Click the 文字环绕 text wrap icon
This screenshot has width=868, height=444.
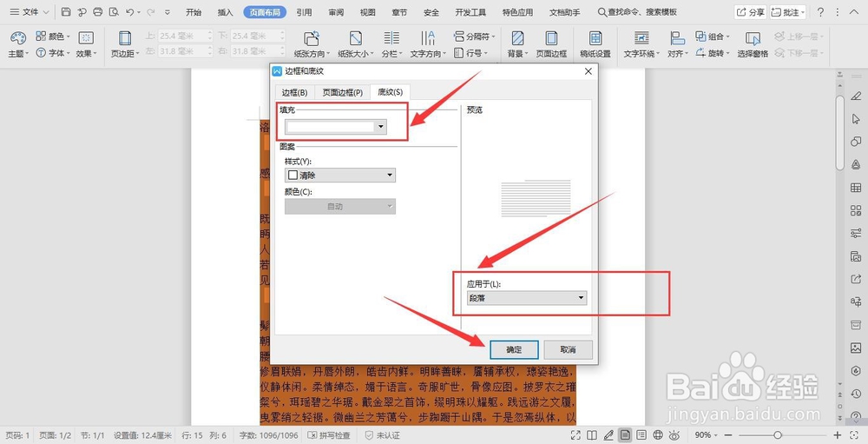641,37
